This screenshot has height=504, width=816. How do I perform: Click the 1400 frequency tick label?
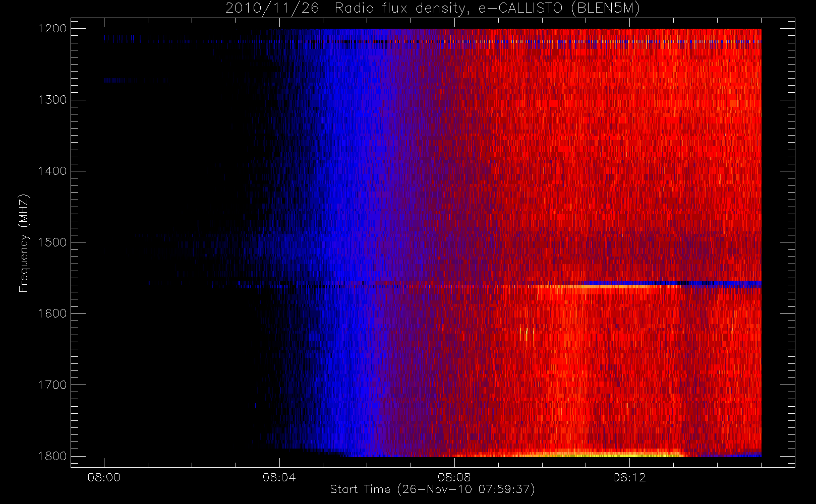pos(52,171)
